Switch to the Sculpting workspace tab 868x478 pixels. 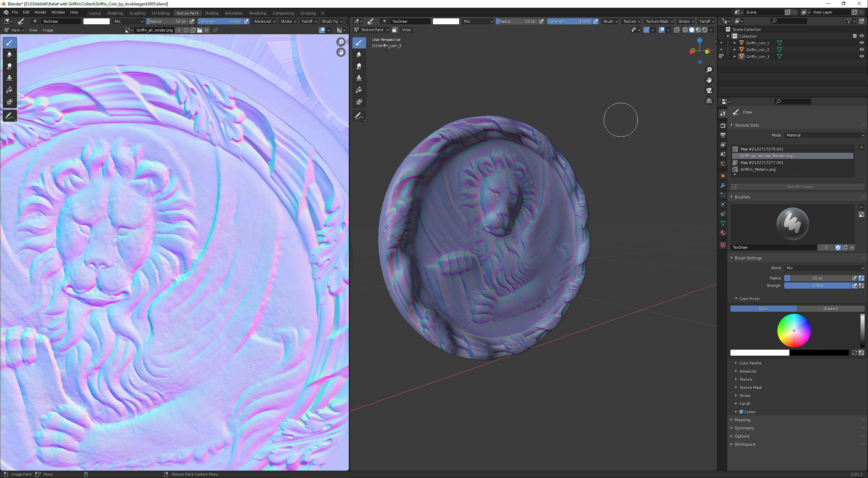137,13
